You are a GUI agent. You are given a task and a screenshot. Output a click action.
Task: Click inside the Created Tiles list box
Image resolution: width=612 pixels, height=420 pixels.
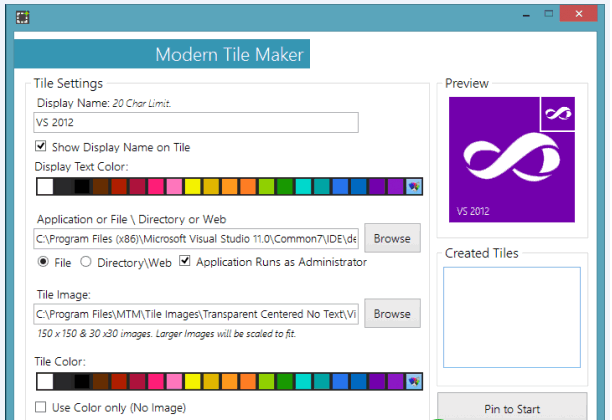tap(511, 314)
